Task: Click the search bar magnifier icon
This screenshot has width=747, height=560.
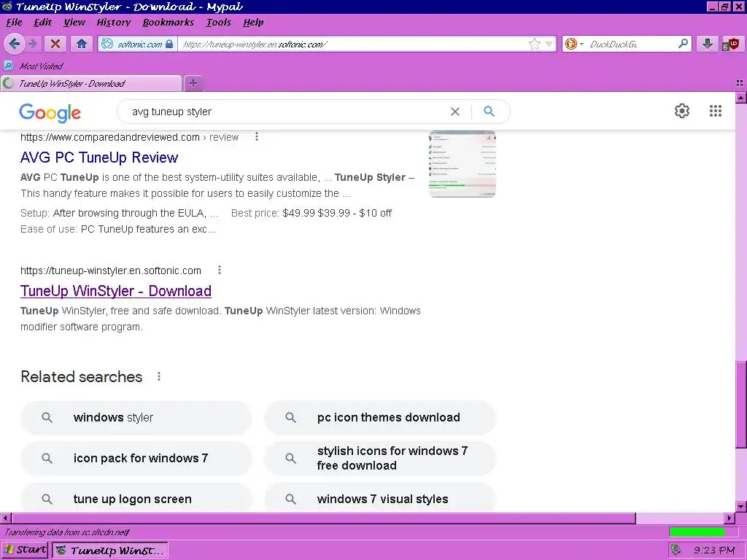Action: pos(683,44)
